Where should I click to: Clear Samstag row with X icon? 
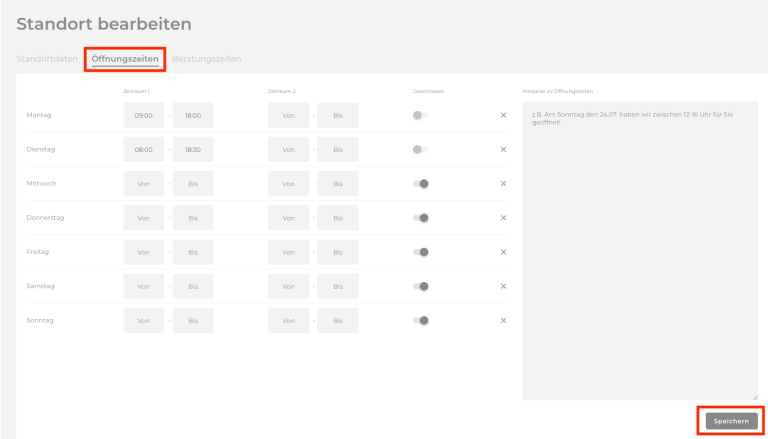click(x=503, y=286)
